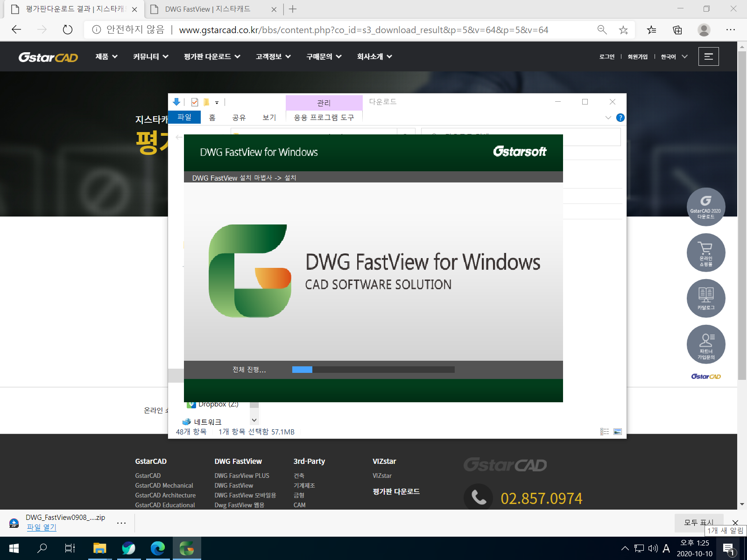Open the 한국어 language dropdown
The width and height of the screenshot is (747, 560).
(674, 56)
